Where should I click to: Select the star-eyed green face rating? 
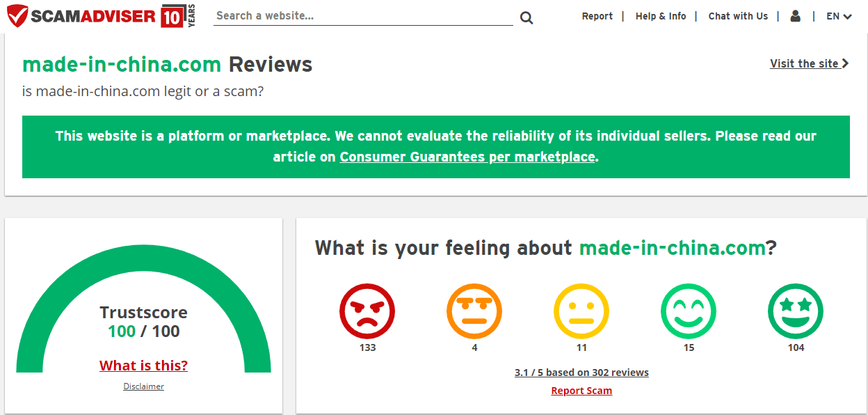click(796, 311)
